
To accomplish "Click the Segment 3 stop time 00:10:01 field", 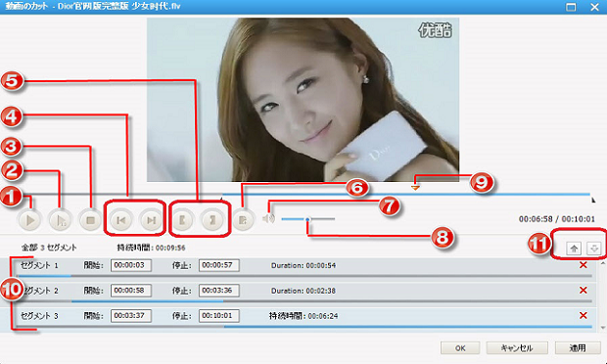I will pos(219,316).
